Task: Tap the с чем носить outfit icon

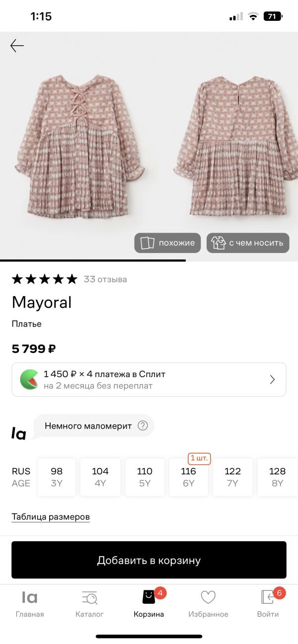Action: tap(219, 243)
